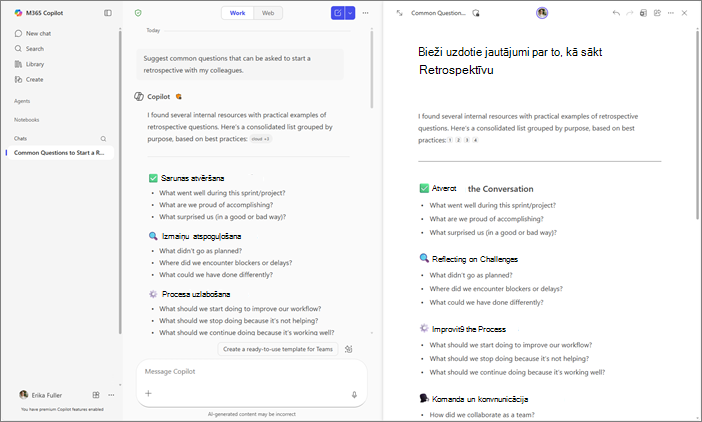Expand the Agents section
This screenshot has height=422, width=702.
[x=22, y=101]
